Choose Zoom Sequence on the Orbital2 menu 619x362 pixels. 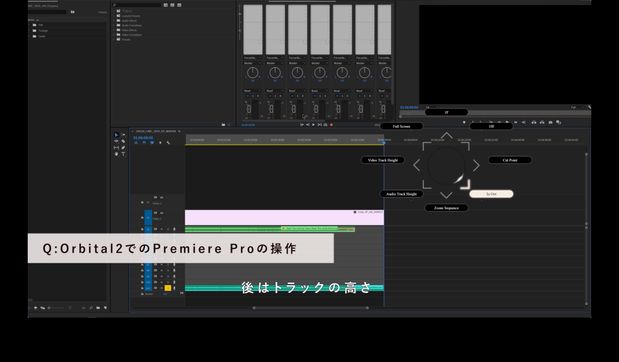(446, 208)
